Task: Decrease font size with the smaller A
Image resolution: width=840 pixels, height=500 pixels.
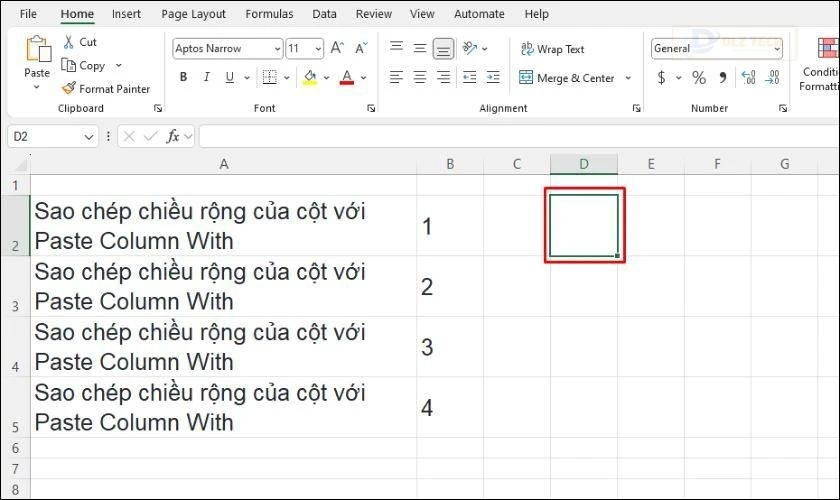Action: coord(361,48)
